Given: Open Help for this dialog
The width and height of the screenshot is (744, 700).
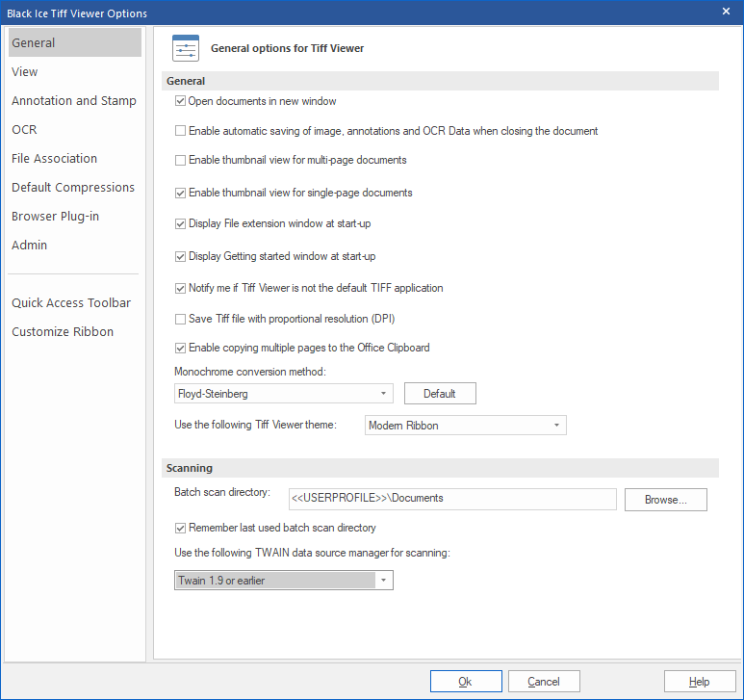Looking at the screenshot, I should (700, 682).
